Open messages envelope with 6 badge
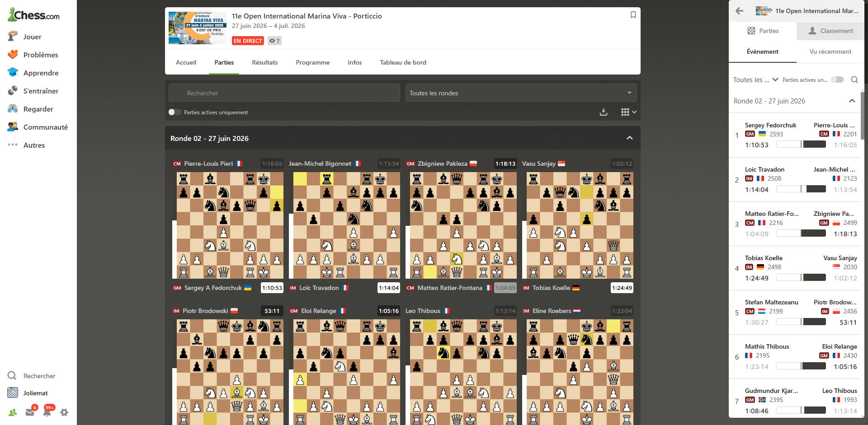This screenshot has width=868, height=425. (x=30, y=412)
